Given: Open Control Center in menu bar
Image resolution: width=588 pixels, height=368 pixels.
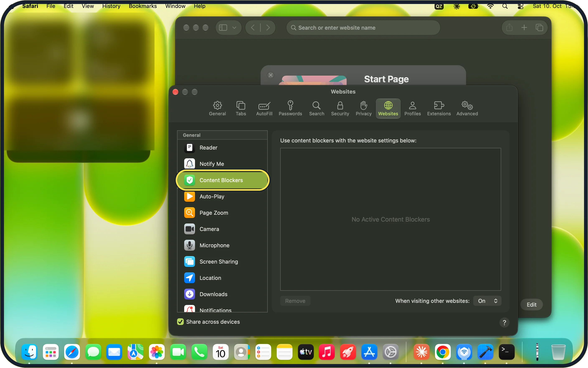Looking at the screenshot, I should click(x=520, y=6).
